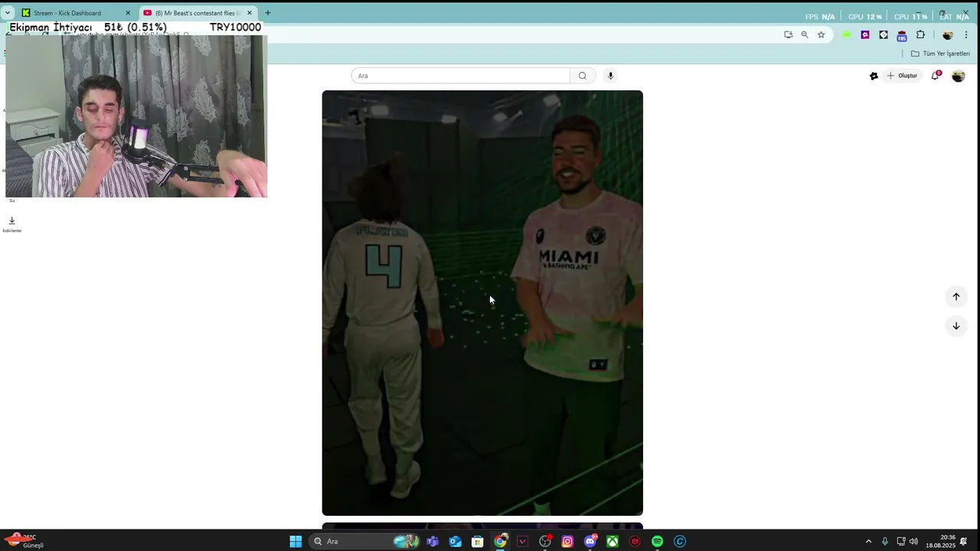Open the zoom magnifier in address bar
The width and height of the screenshot is (980, 551).
(805, 34)
